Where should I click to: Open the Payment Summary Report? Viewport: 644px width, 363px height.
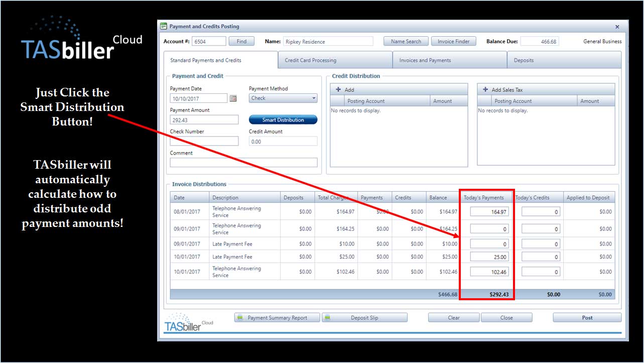pyautogui.click(x=278, y=318)
